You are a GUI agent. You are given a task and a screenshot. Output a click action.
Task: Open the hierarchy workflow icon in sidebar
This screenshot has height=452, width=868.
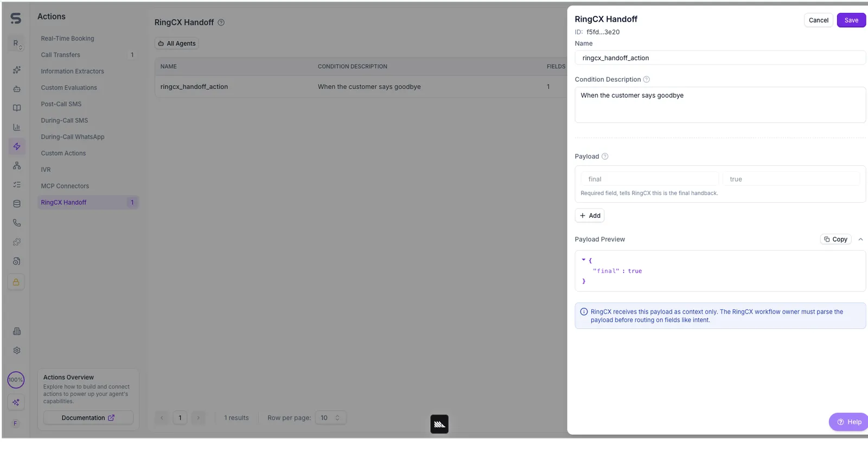17,165
